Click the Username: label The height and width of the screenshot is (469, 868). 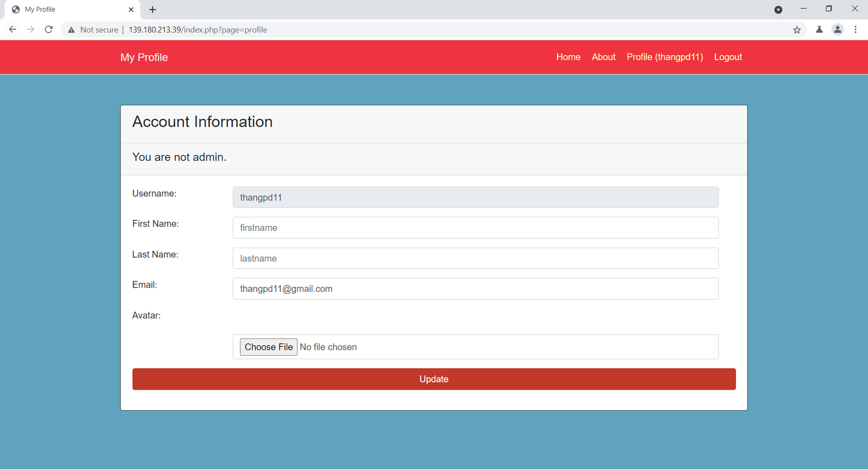[x=154, y=193]
